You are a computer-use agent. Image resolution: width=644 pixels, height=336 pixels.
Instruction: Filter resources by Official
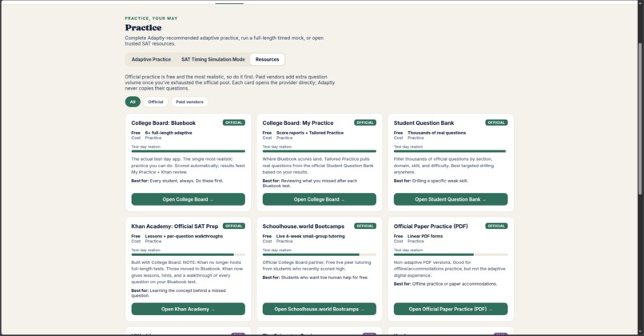point(156,102)
